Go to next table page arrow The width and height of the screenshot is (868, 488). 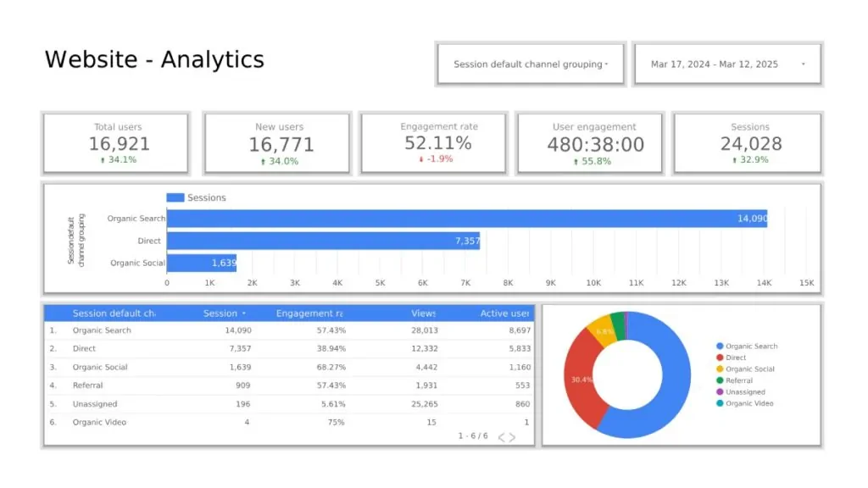513,437
